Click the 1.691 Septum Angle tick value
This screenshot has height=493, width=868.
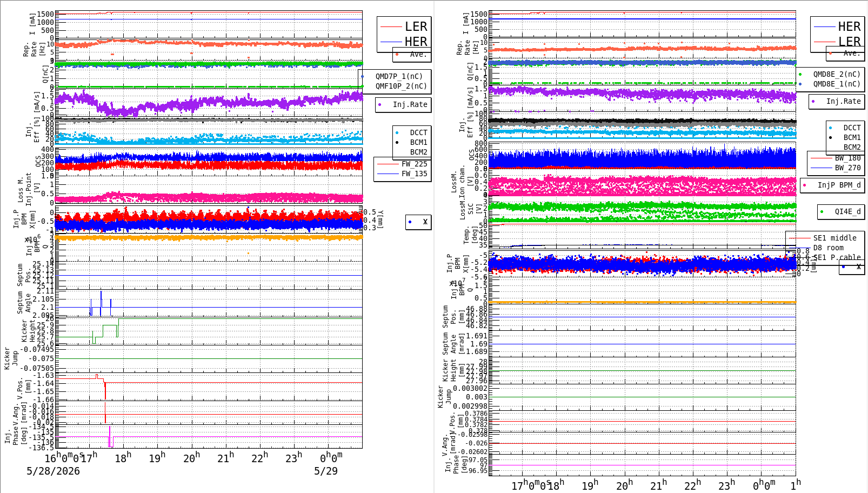(477, 336)
